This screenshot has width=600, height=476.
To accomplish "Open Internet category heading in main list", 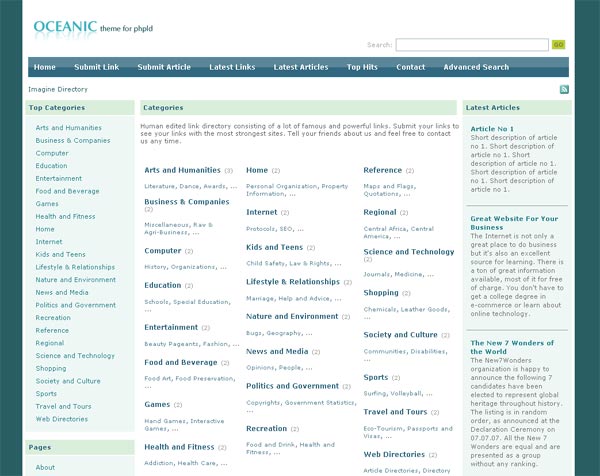I will 261,212.
